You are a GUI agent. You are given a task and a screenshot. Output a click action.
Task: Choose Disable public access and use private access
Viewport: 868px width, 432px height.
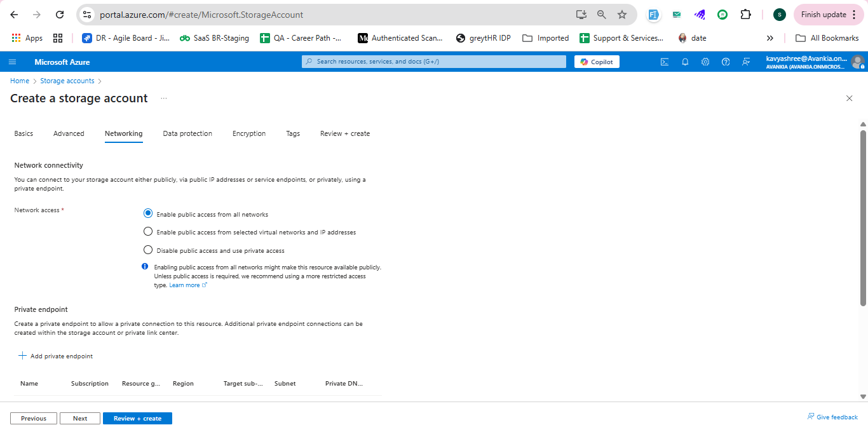click(x=148, y=250)
